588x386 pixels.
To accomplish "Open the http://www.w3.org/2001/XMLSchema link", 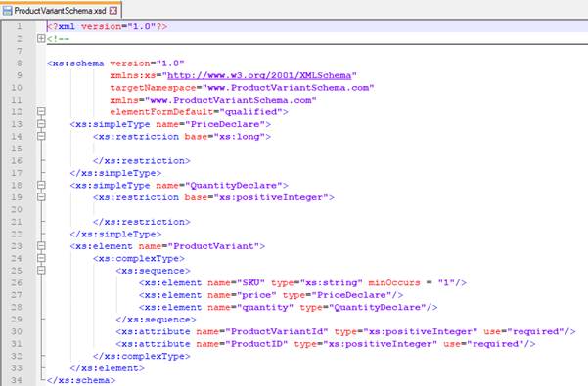I will coord(259,75).
